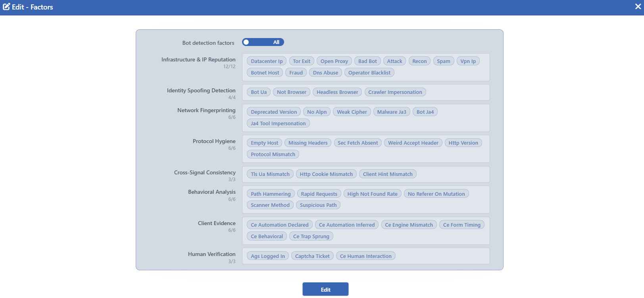This screenshot has width=644, height=298.
Task: Click the Captcha Ticket tag
Action: coord(312,256)
